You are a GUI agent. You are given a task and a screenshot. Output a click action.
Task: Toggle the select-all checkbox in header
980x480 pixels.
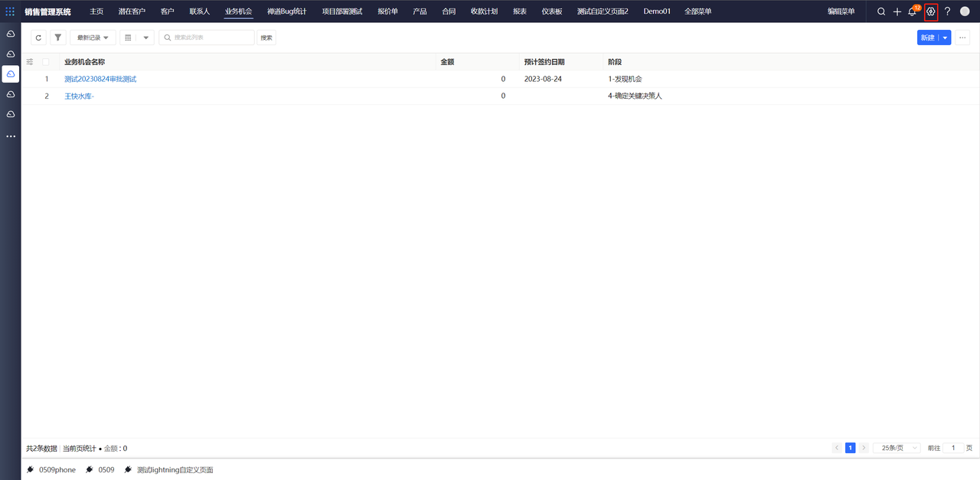pos(46,62)
